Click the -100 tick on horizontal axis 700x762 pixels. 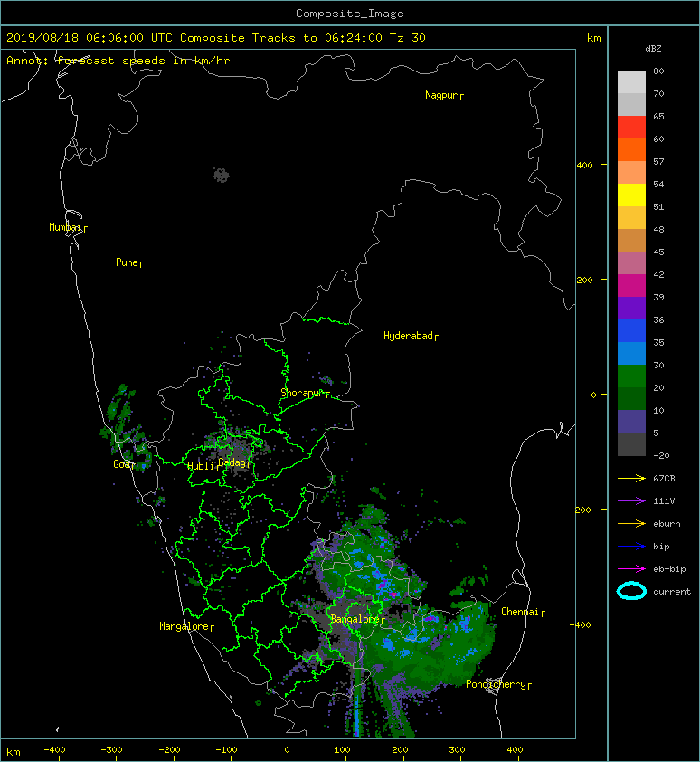(x=226, y=750)
